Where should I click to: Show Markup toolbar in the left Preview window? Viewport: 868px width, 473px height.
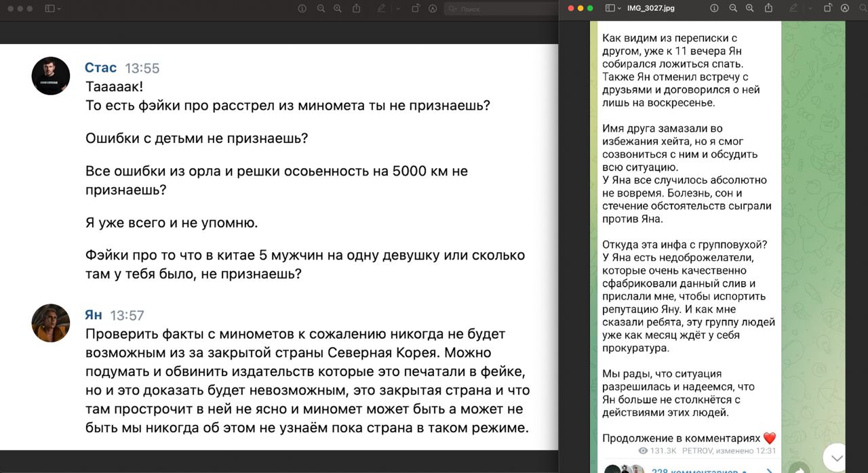tap(433, 9)
